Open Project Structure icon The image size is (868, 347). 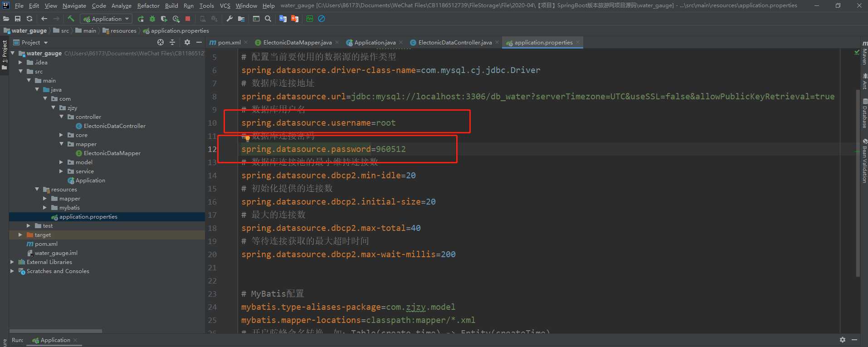[x=241, y=19]
